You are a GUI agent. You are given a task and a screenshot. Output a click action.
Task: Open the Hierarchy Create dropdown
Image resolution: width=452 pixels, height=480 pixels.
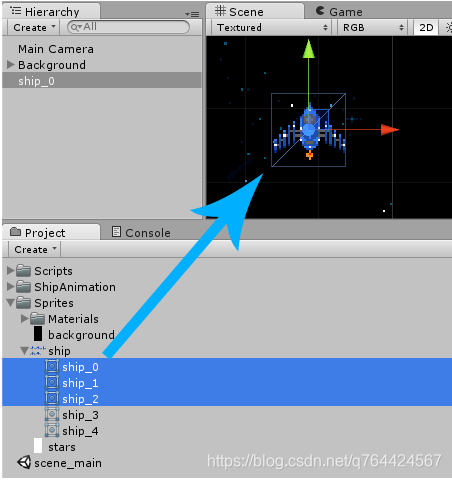(x=34, y=27)
